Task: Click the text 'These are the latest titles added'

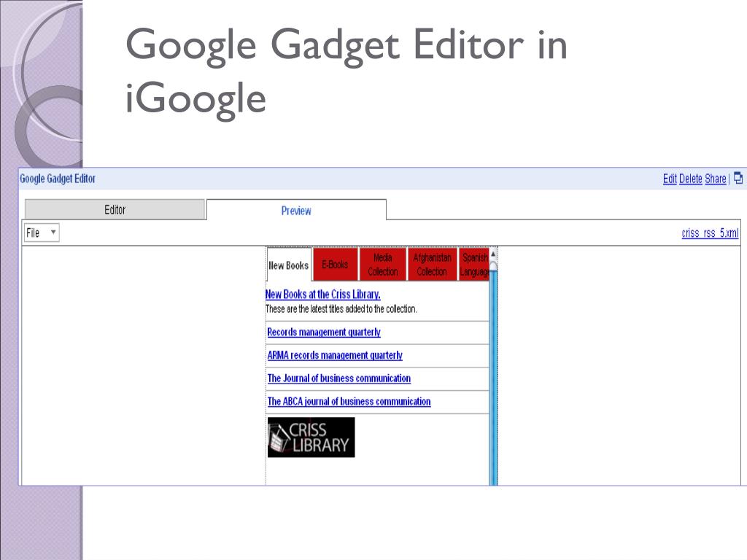Action: (314, 309)
